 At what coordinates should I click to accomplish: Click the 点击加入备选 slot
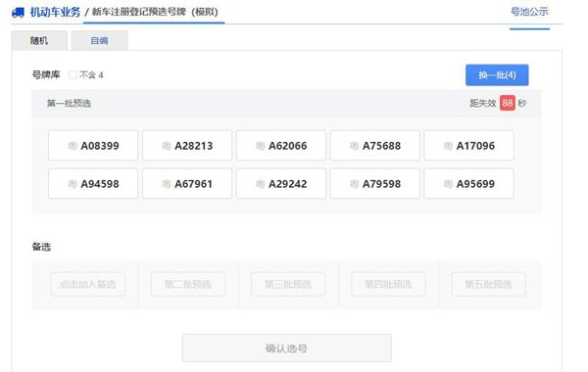point(88,284)
